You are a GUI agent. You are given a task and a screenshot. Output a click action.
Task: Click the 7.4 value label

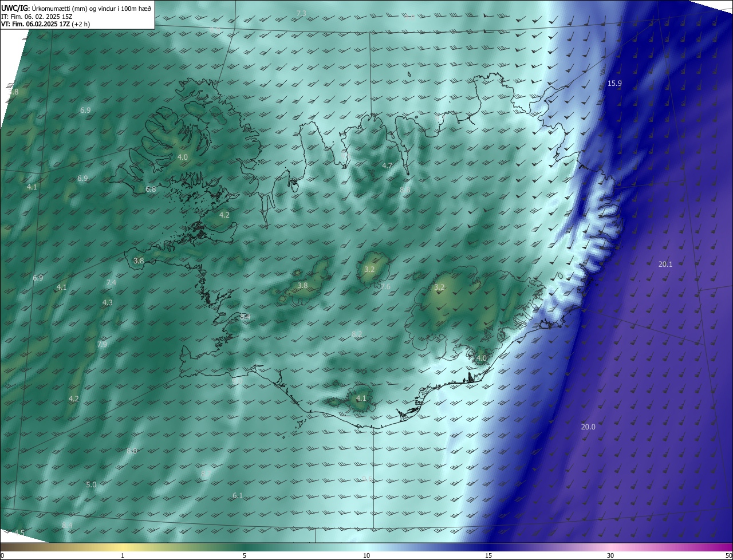(111, 283)
